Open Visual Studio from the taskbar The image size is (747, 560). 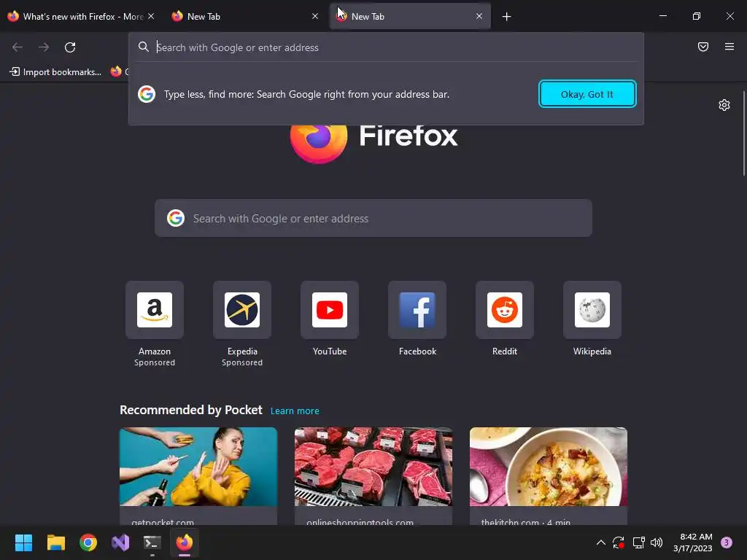pyautogui.click(x=120, y=542)
